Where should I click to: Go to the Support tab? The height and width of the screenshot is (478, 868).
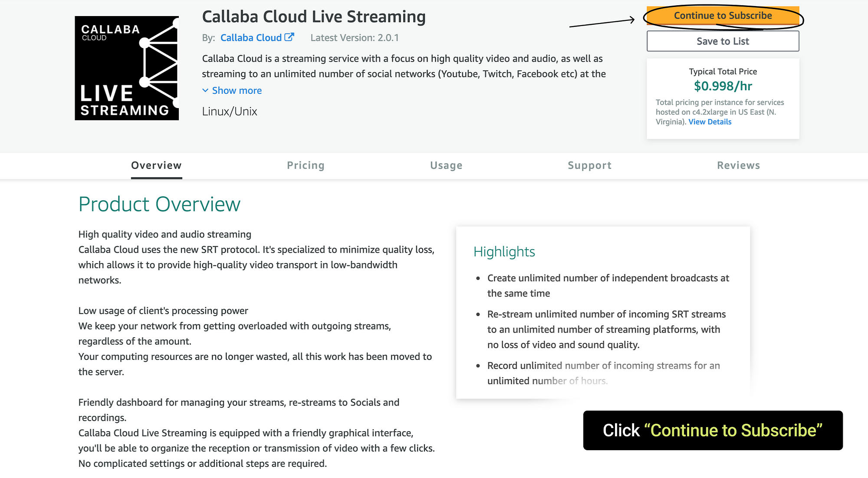(589, 165)
